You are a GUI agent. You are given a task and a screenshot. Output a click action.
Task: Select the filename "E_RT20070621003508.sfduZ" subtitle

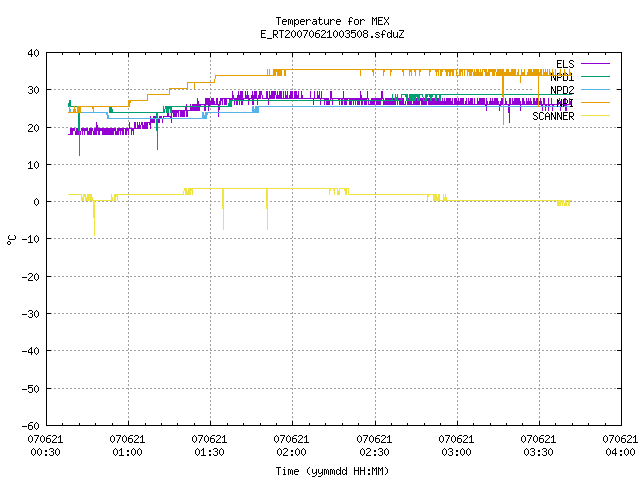tap(332, 34)
